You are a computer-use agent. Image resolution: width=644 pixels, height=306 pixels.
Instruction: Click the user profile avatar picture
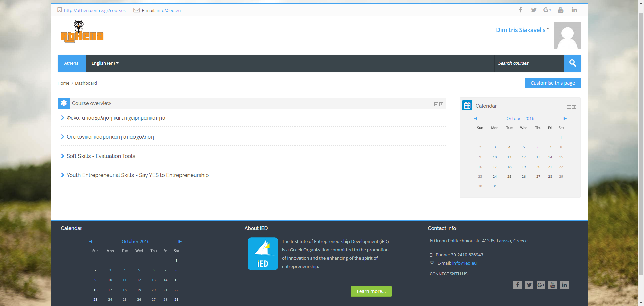click(567, 36)
